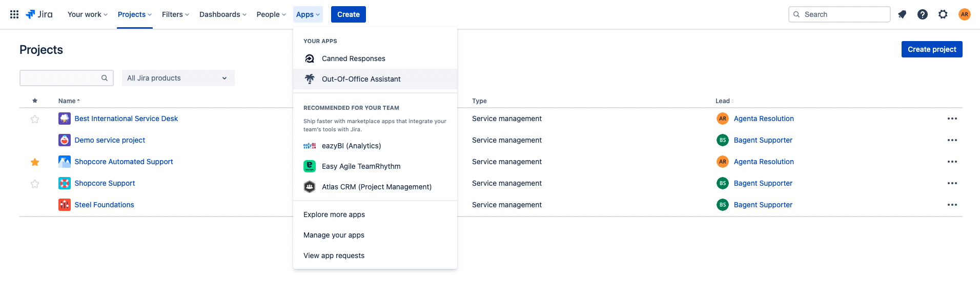980x294 pixels.
Task: Open the Shopcore Automated Support link
Action: coord(124,162)
